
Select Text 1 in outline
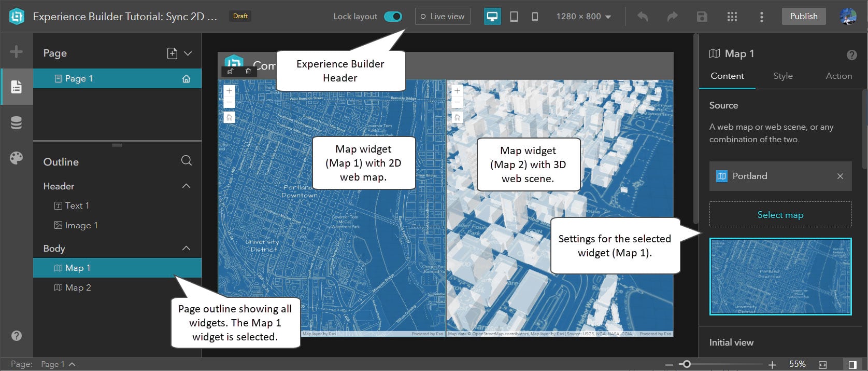[117, 205]
